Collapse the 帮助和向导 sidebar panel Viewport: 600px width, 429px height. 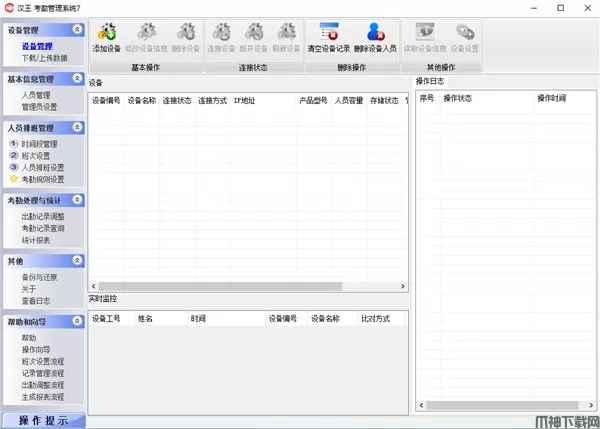tap(77, 321)
